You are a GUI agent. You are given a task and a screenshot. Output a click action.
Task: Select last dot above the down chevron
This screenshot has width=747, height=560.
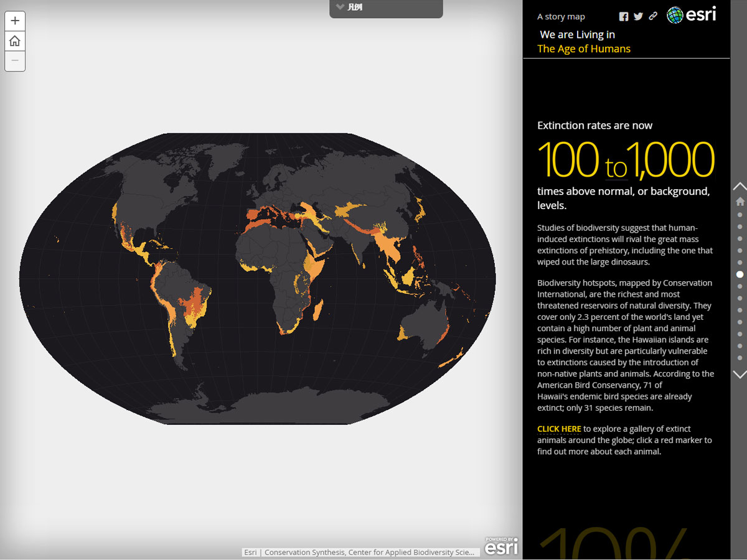click(x=740, y=358)
